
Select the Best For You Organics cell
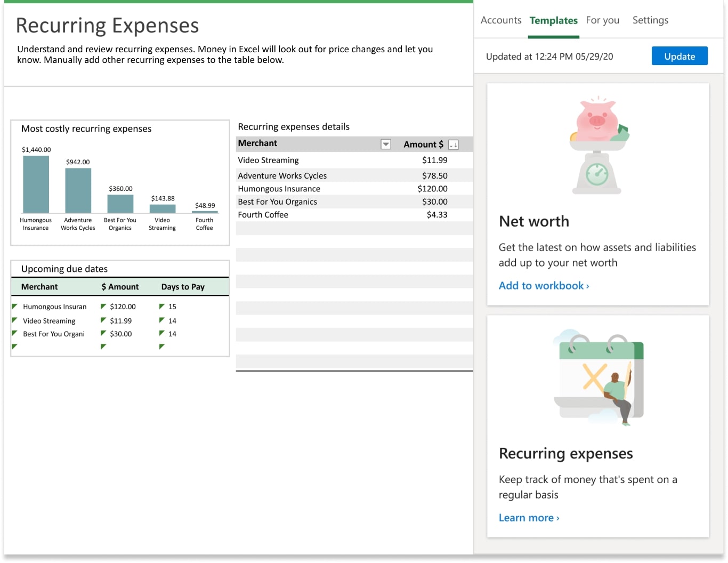(277, 202)
